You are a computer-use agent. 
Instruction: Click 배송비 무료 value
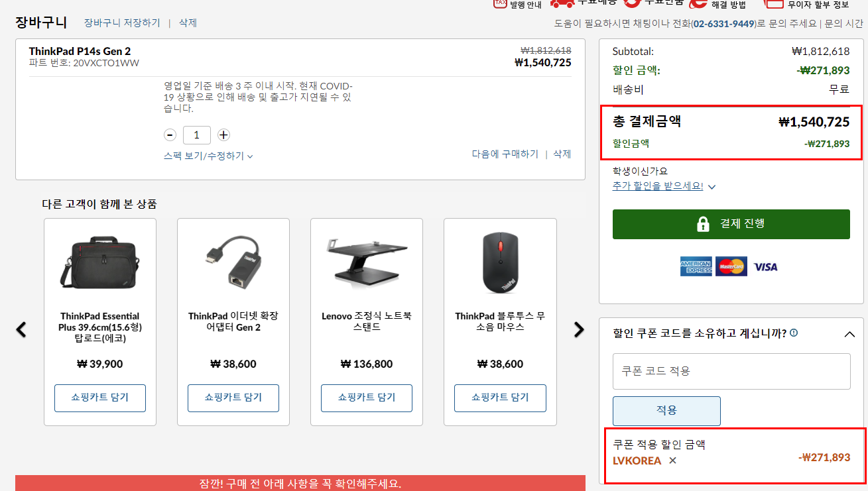pos(839,89)
